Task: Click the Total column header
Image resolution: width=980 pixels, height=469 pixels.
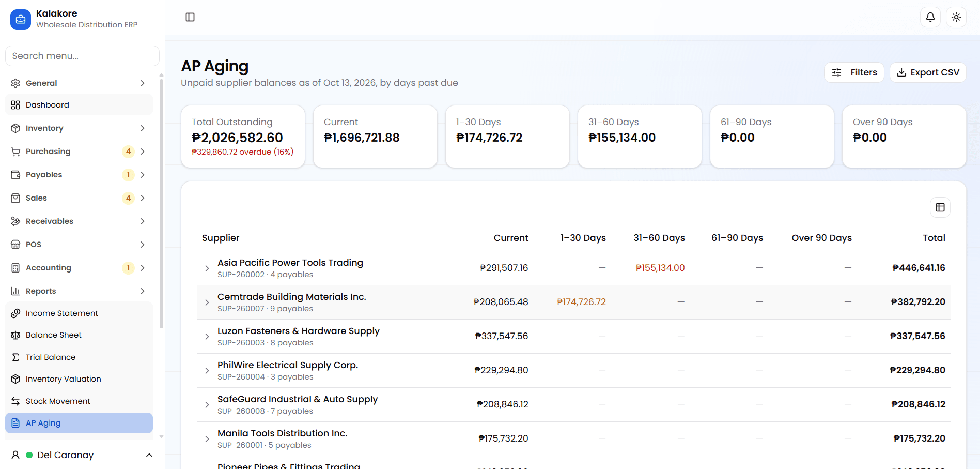Action: pos(934,238)
